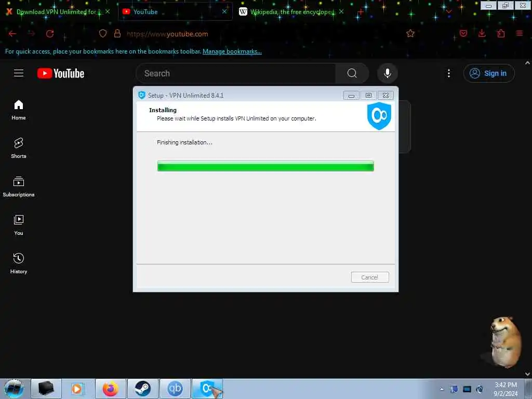Viewport: 532px width, 399px height.
Task: Open the browser extensions icon
Action: [x=501, y=33]
